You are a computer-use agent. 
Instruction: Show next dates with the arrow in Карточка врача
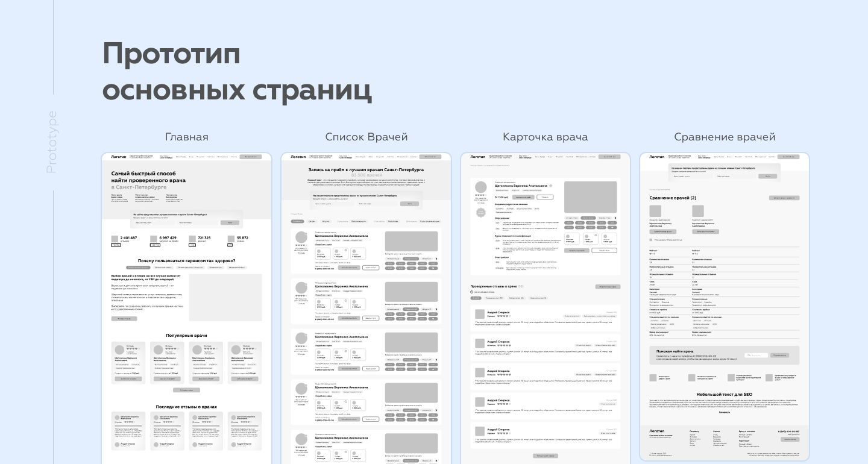point(615,218)
